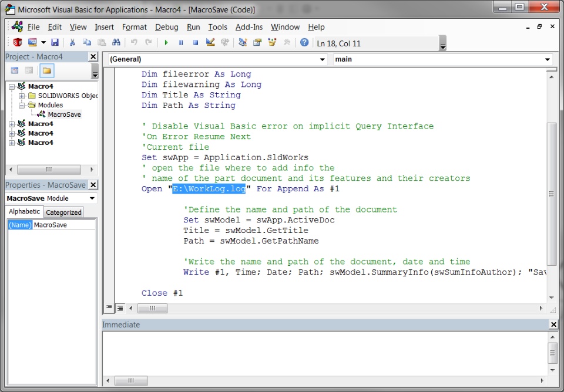The width and height of the screenshot is (564, 392).
Task: Open the Window menu
Action: (x=285, y=27)
